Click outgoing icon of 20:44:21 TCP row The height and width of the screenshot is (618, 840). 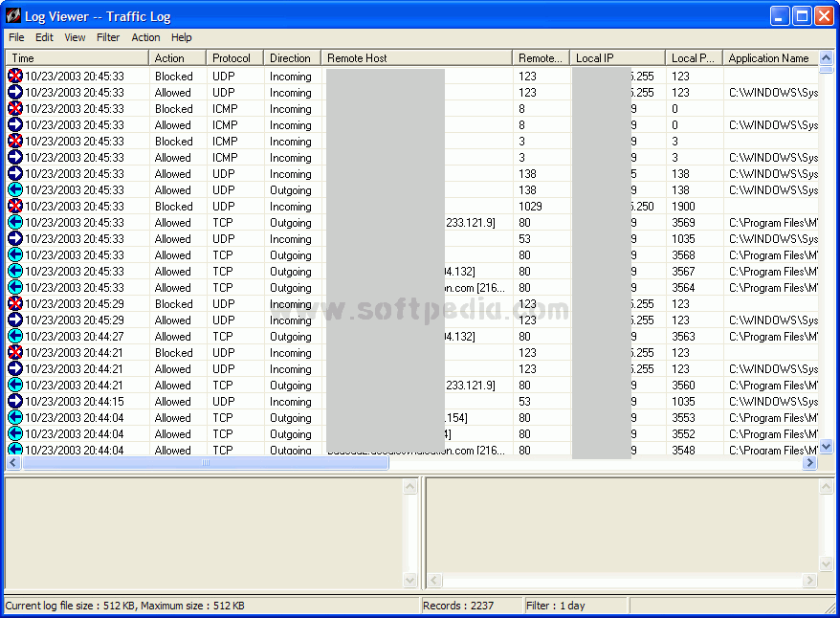click(x=15, y=385)
